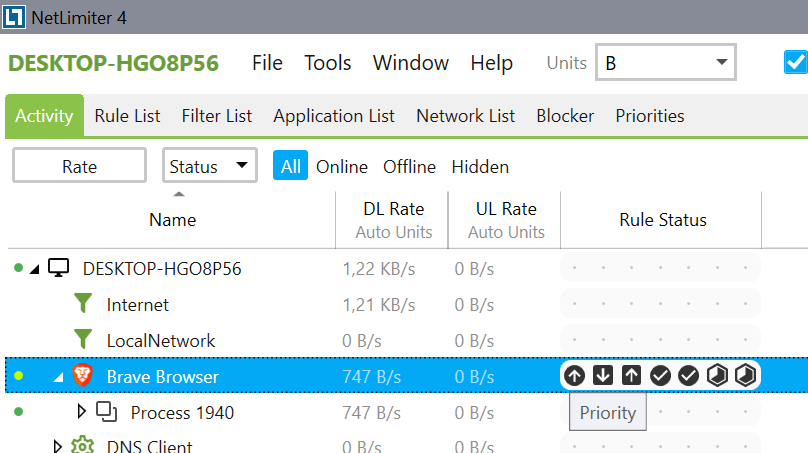The height and width of the screenshot is (453, 808).
Task: Click the green status dot beside Process 1940
Action: [19, 412]
